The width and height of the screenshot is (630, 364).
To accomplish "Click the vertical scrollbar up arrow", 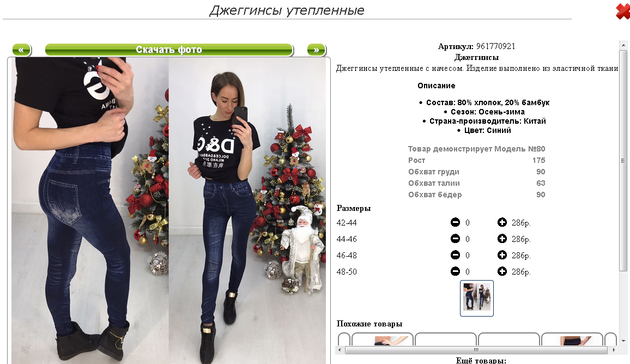I will (623, 45).
